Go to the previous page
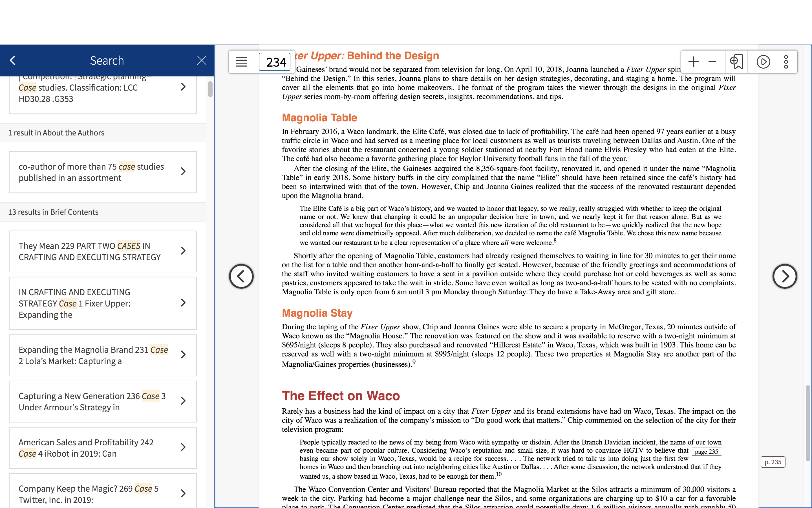 pos(241,276)
